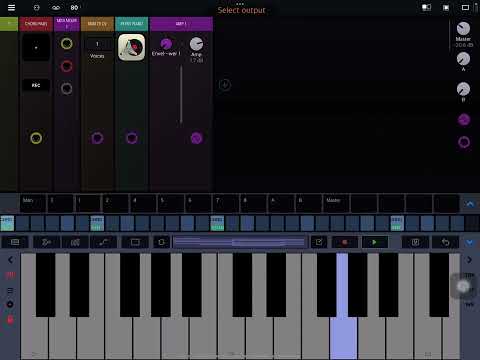Change the Voices number field

point(97,44)
